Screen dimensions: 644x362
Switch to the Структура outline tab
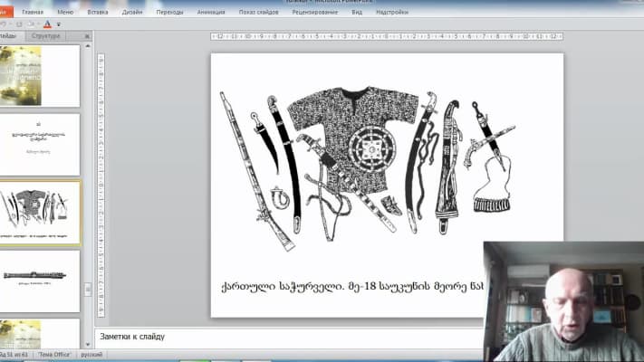(45, 36)
